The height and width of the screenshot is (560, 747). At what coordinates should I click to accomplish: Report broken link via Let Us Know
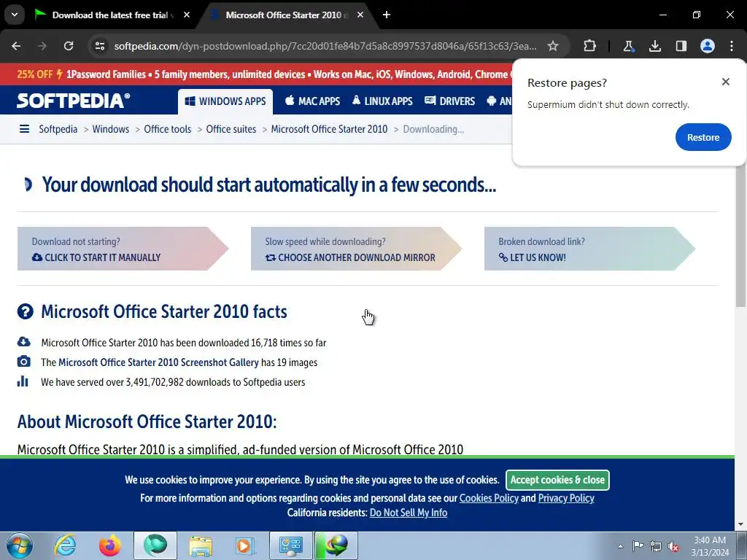point(589,249)
